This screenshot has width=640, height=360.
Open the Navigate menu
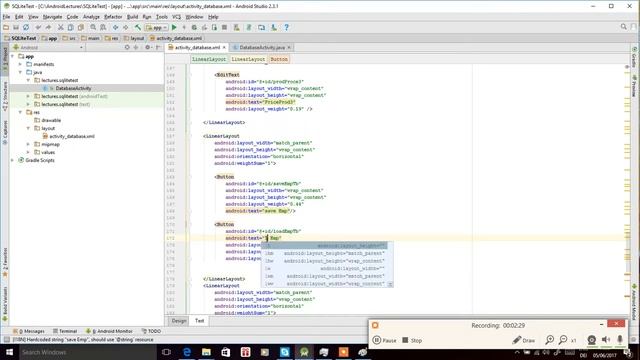point(52,17)
